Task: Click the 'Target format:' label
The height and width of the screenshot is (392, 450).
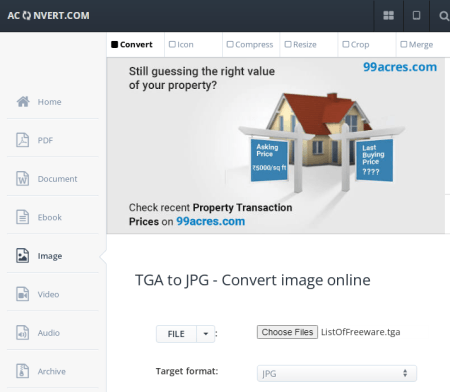Action: click(x=187, y=371)
